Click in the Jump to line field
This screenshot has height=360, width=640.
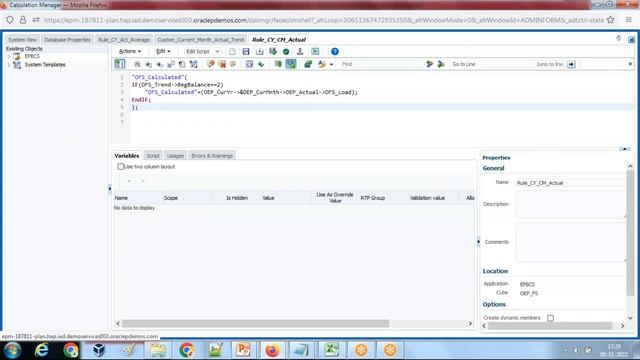tap(524, 64)
